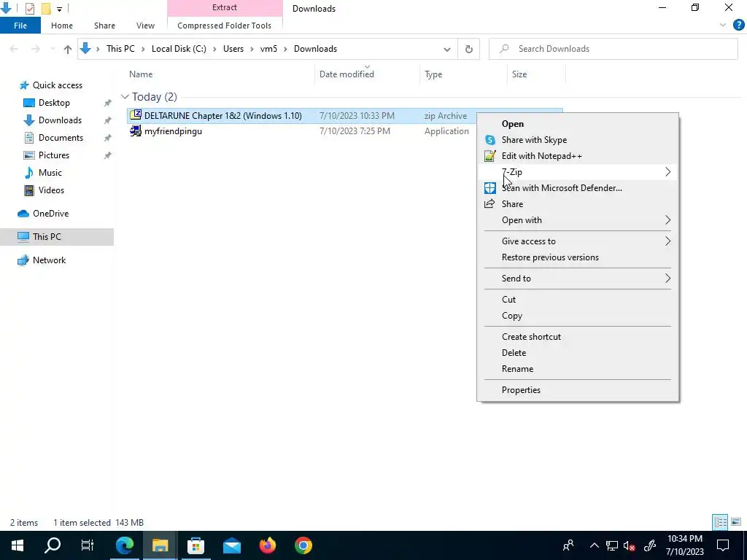Choose Delete in context menu
747x560 pixels.
pos(578,353)
